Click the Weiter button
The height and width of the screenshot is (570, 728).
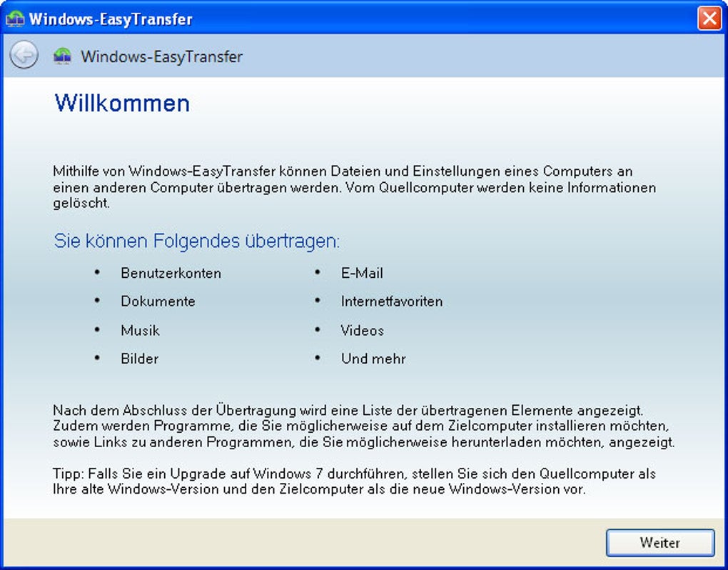coord(659,543)
